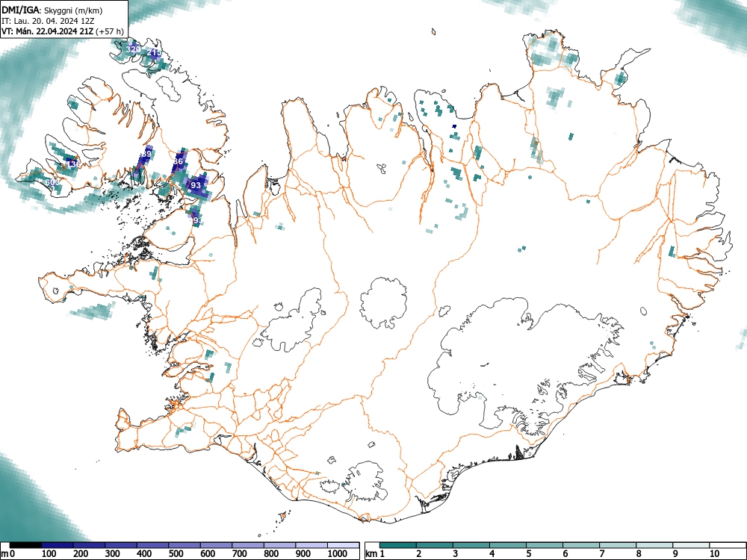Click the visibility value "320" on the map
The image size is (747, 560).
click(x=133, y=49)
